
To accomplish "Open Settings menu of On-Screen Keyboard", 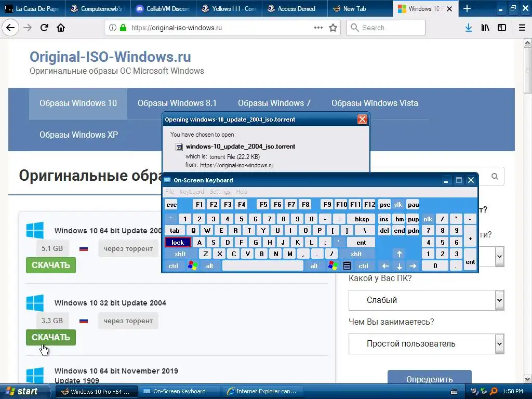I will pos(220,192).
